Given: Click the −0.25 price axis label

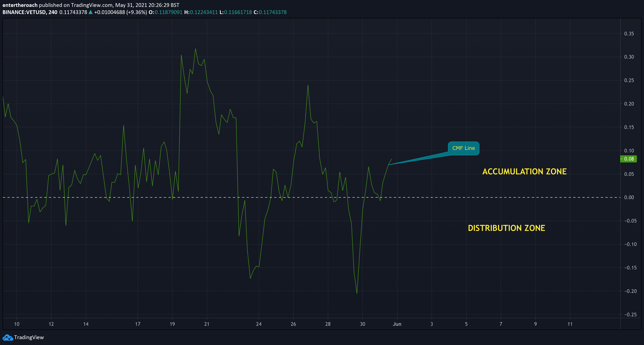Looking at the screenshot, I should point(630,314).
